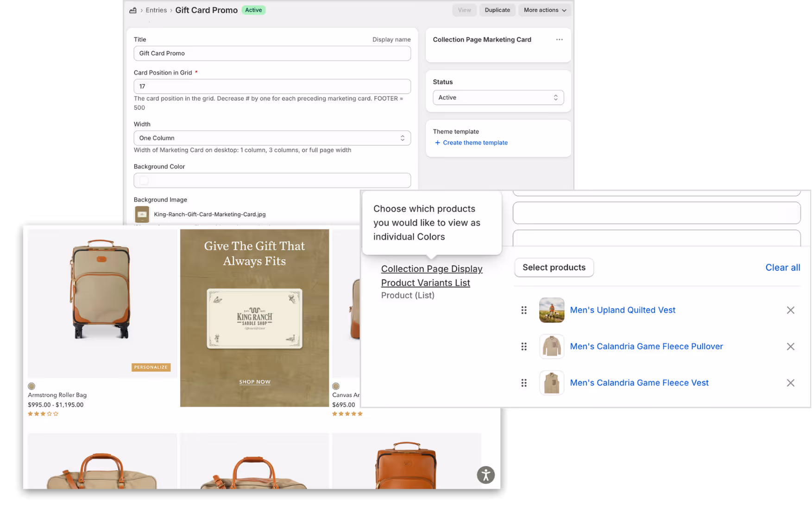This screenshot has height=505, width=812.
Task: Clear all selected products
Action: tap(782, 267)
